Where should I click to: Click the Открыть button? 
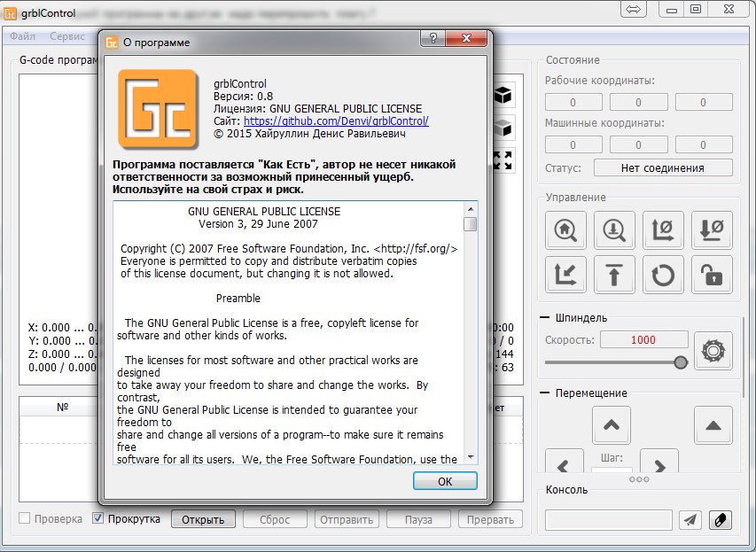(x=203, y=520)
